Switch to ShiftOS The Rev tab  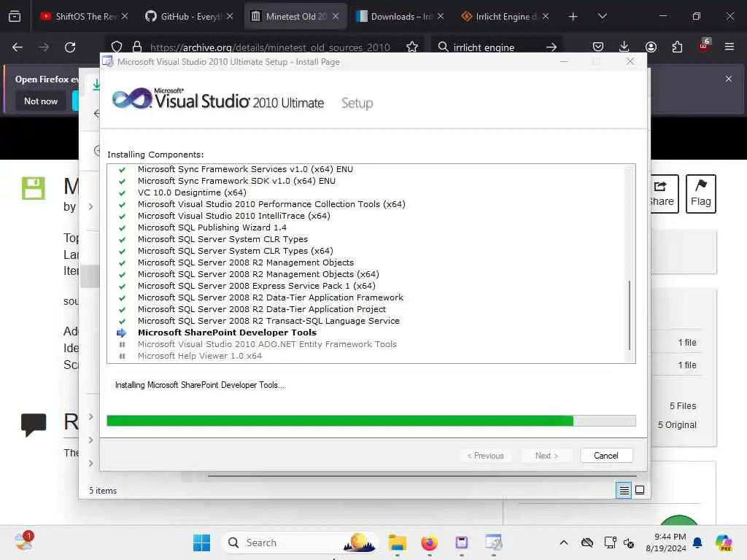coord(85,16)
